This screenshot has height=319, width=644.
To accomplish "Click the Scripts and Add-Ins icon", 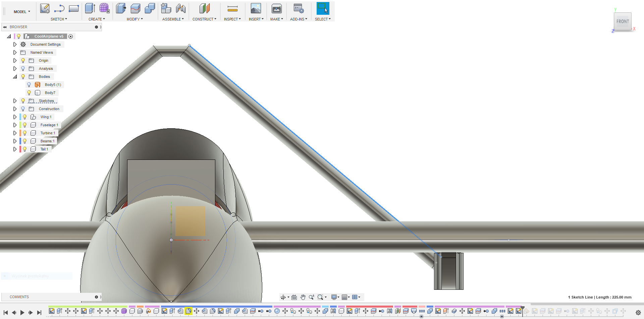I will point(299,8).
